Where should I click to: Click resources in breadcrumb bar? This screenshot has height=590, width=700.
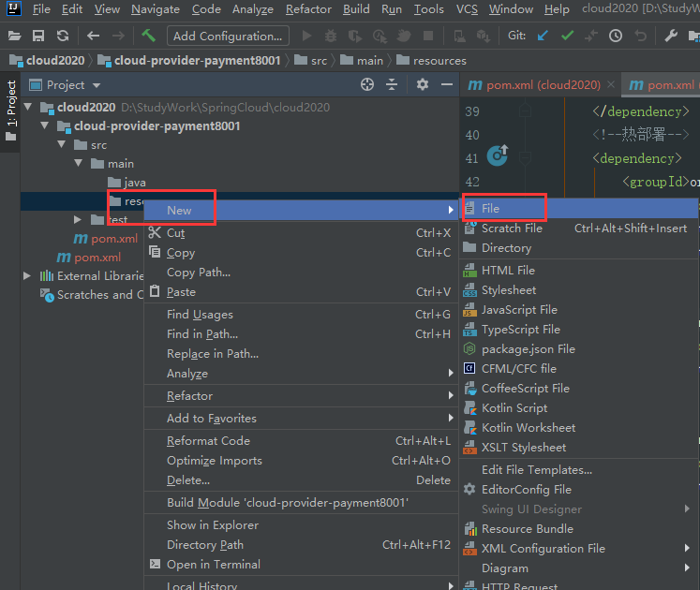click(x=431, y=61)
